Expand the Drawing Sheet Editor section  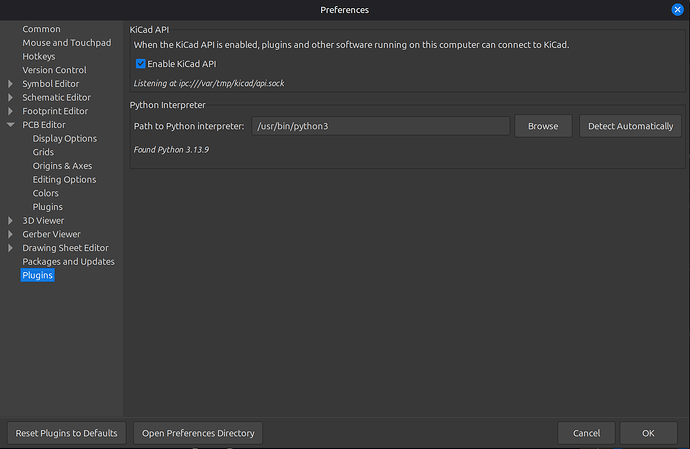click(x=11, y=248)
